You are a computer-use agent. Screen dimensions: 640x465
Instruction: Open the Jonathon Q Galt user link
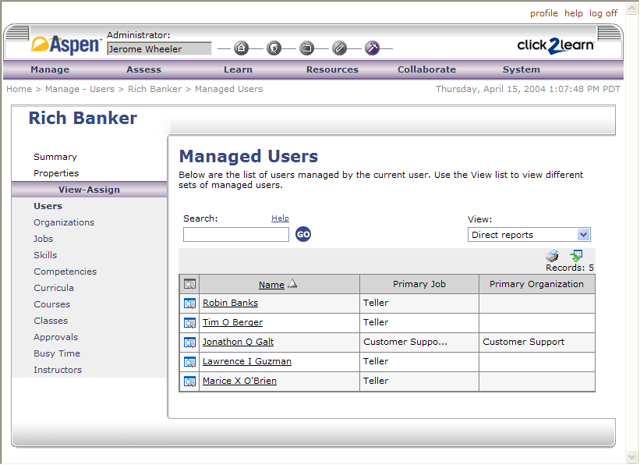238,342
